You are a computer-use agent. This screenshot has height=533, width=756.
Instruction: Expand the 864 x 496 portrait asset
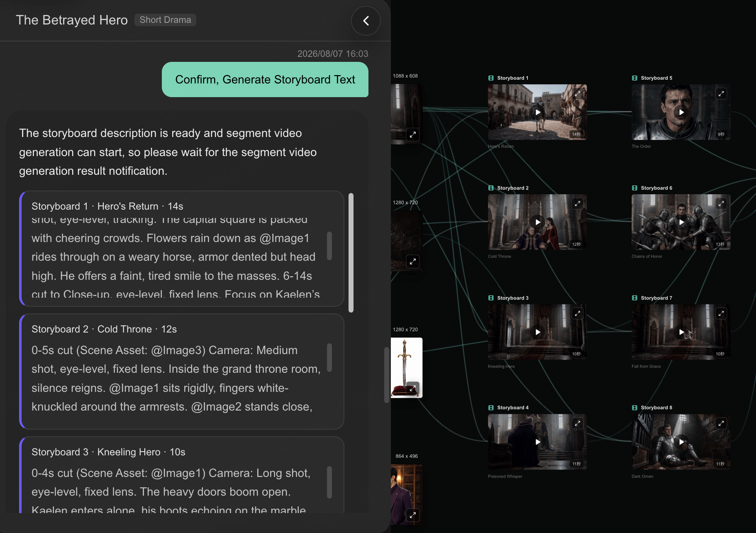[x=412, y=515]
